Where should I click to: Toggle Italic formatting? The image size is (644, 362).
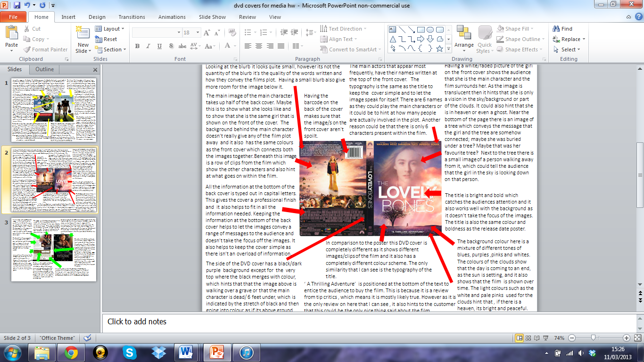tap(149, 46)
